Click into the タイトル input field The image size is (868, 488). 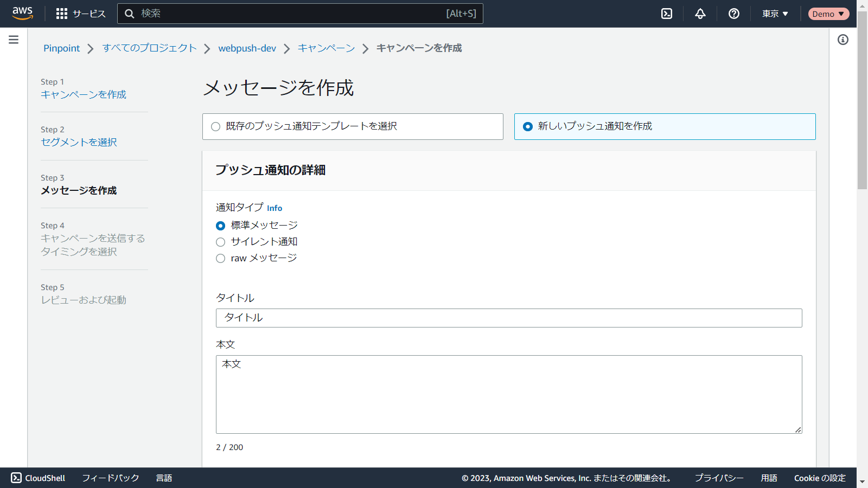pyautogui.click(x=509, y=318)
